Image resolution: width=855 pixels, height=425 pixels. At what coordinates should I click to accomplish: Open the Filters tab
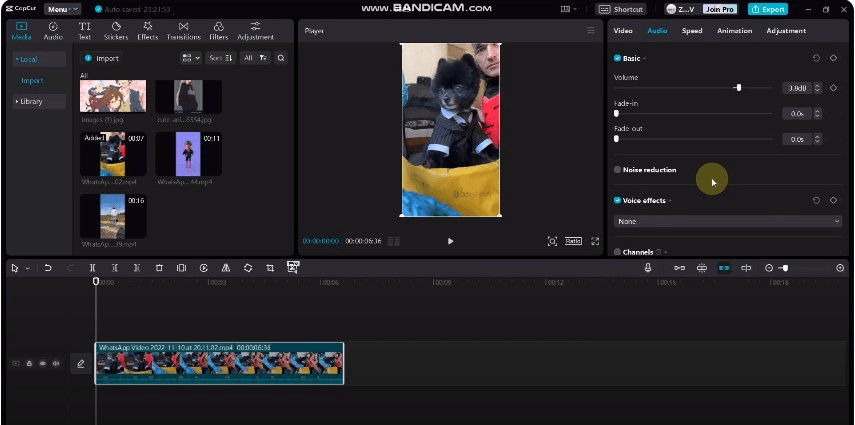(219, 31)
